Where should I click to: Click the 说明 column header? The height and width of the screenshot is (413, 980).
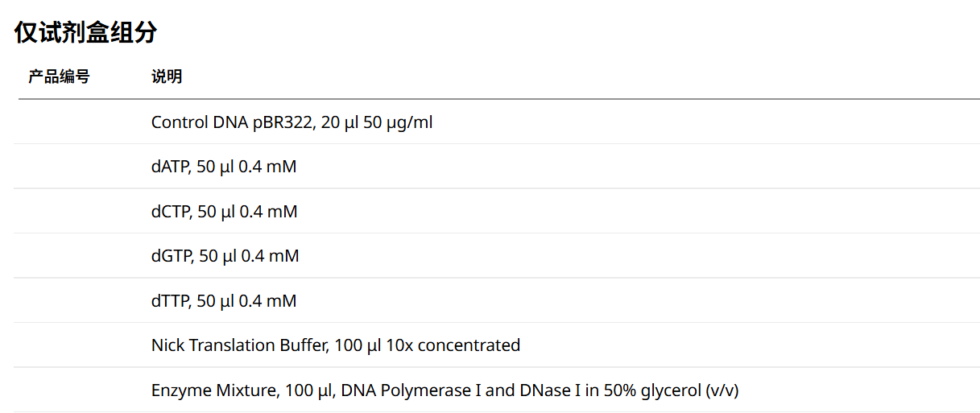pos(167,77)
